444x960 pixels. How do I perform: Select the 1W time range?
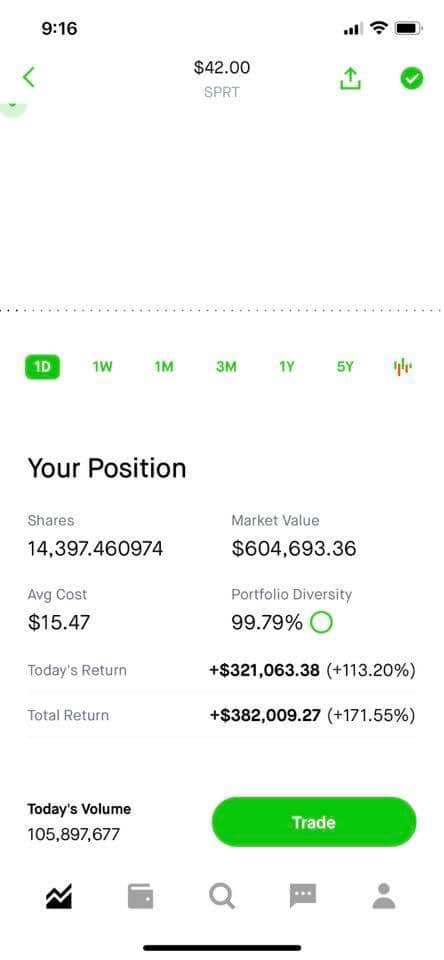coord(102,367)
